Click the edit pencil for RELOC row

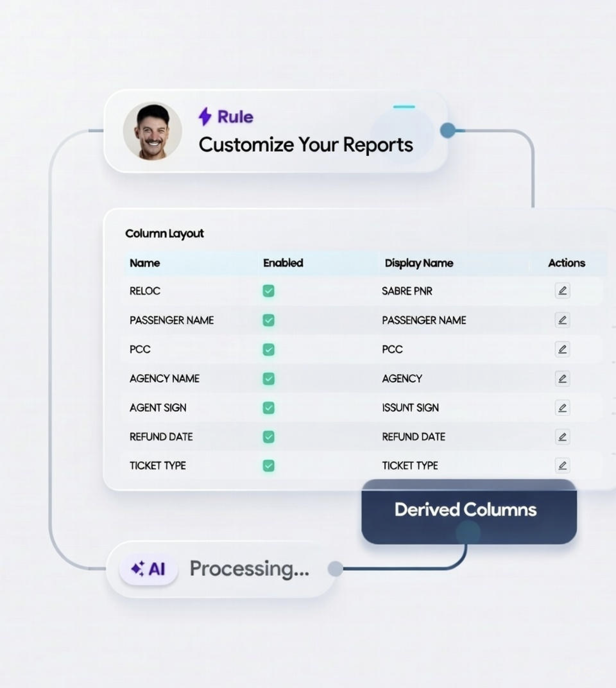pyautogui.click(x=562, y=290)
